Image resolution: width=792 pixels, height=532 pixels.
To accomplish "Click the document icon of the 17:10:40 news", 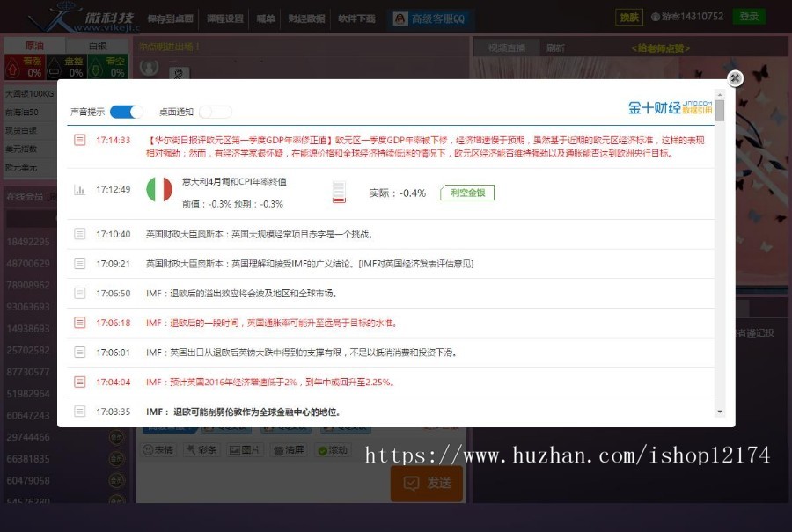I will point(80,234).
